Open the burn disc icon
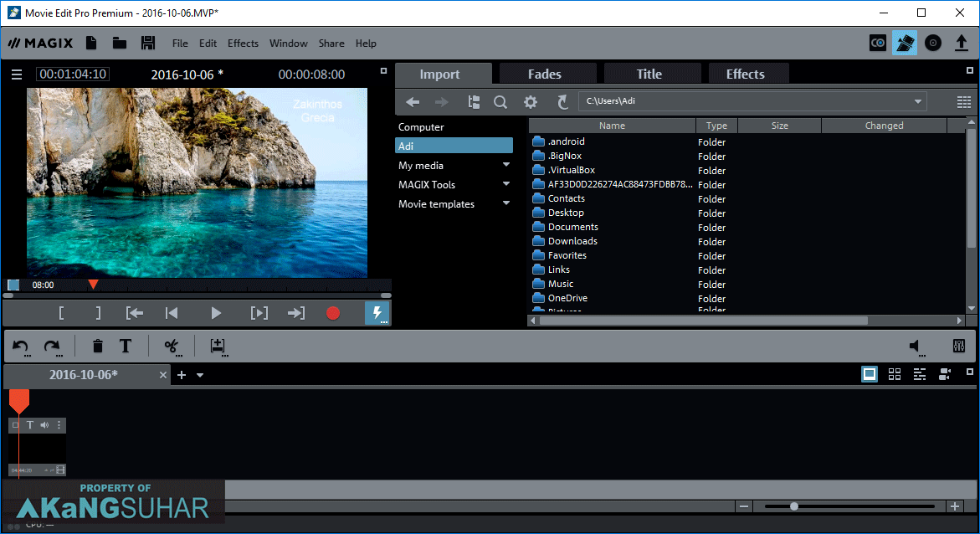Viewport: 980px width, 534px height. click(932, 44)
